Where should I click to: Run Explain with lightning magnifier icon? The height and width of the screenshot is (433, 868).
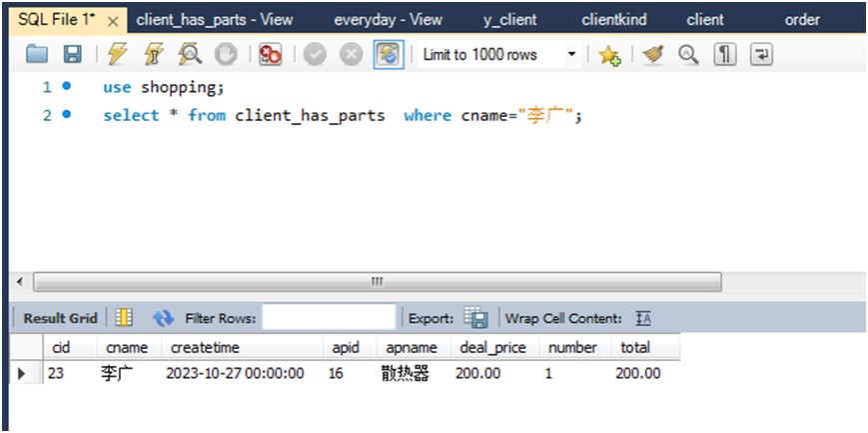pyautogui.click(x=190, y=54)
